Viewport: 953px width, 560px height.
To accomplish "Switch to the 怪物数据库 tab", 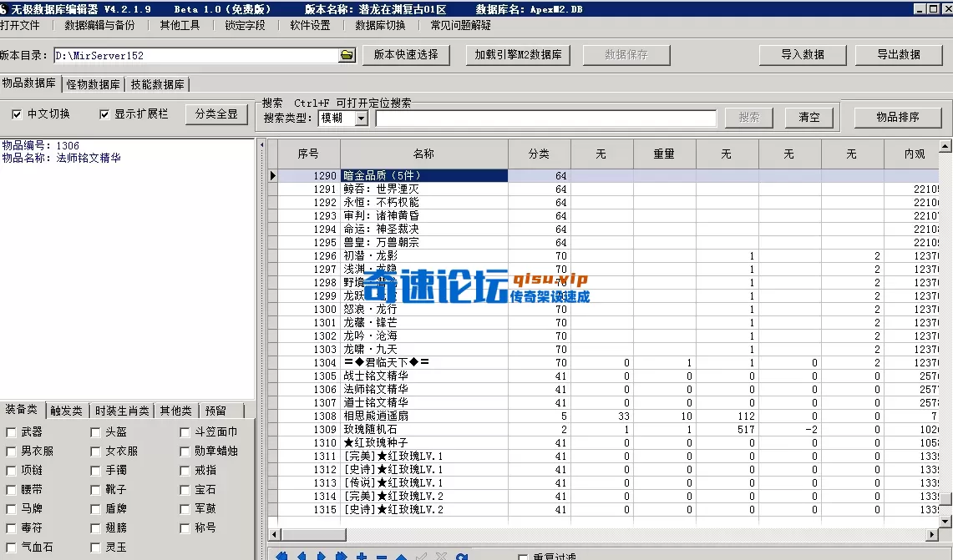I will 93,84.
